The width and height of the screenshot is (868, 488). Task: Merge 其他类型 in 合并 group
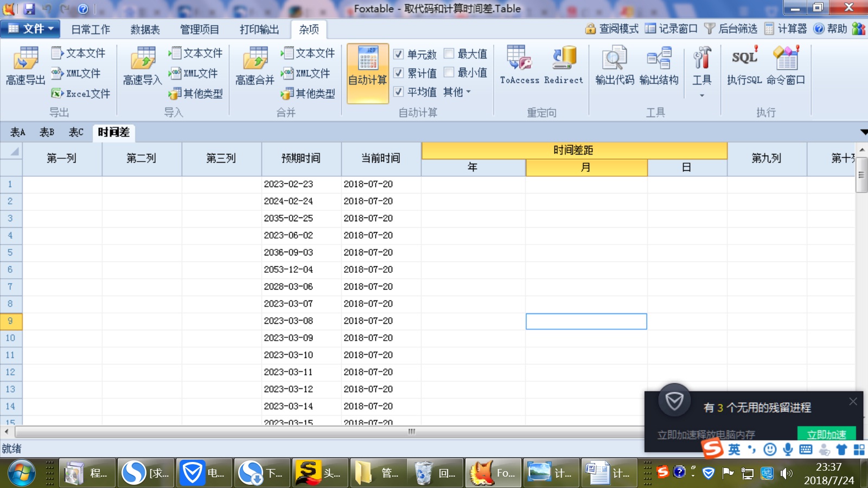(308, 93)
